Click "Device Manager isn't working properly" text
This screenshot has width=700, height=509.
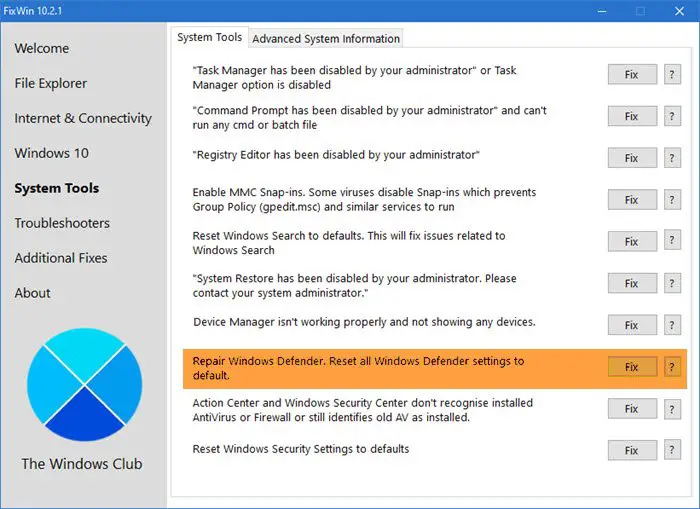click(x=364, y=322)
